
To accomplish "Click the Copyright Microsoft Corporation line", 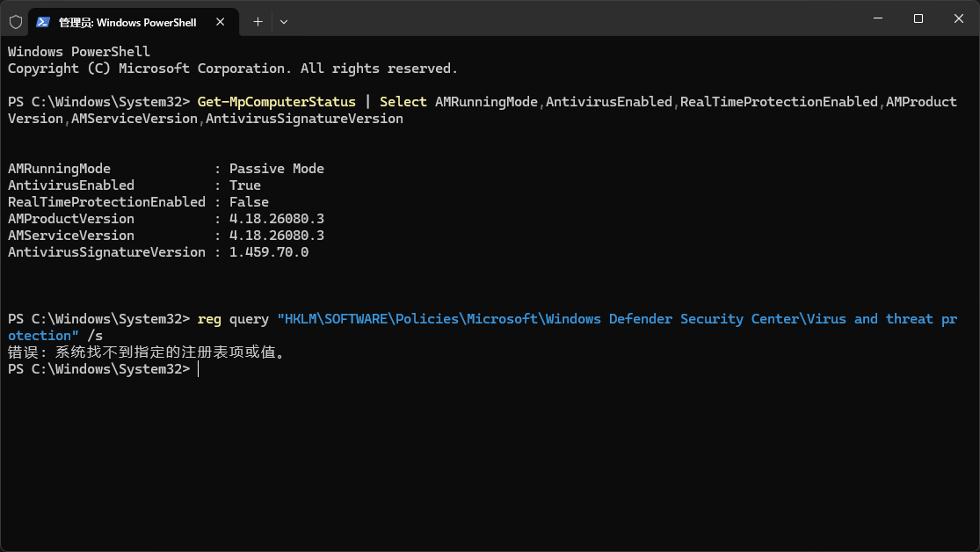I will [233, 69].
